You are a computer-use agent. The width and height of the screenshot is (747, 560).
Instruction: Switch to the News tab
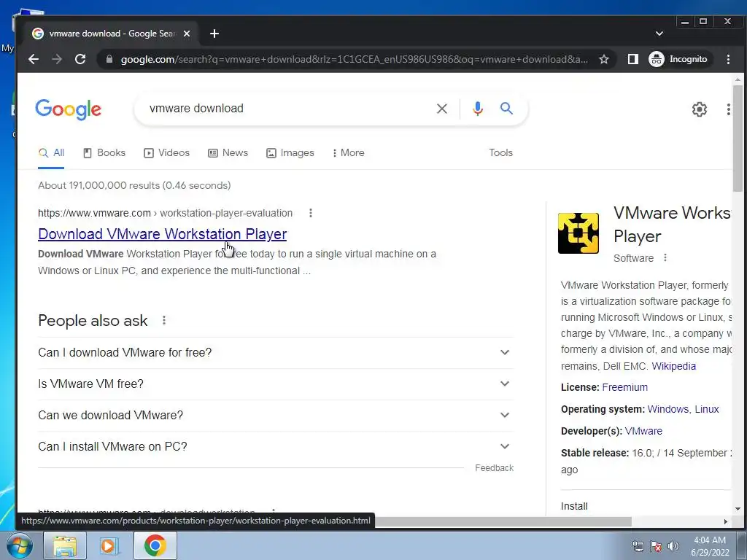(228, 153)
